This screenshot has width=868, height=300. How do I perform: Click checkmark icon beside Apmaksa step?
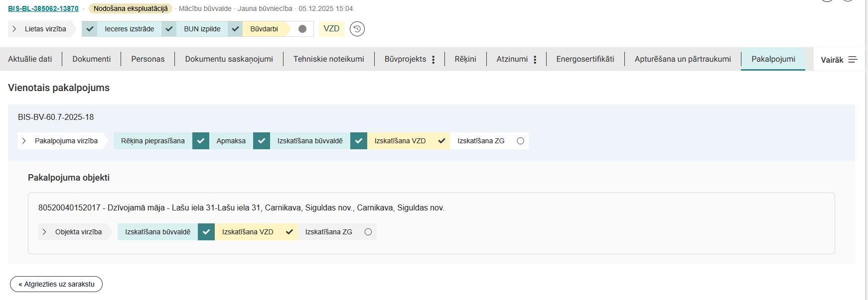262,141
